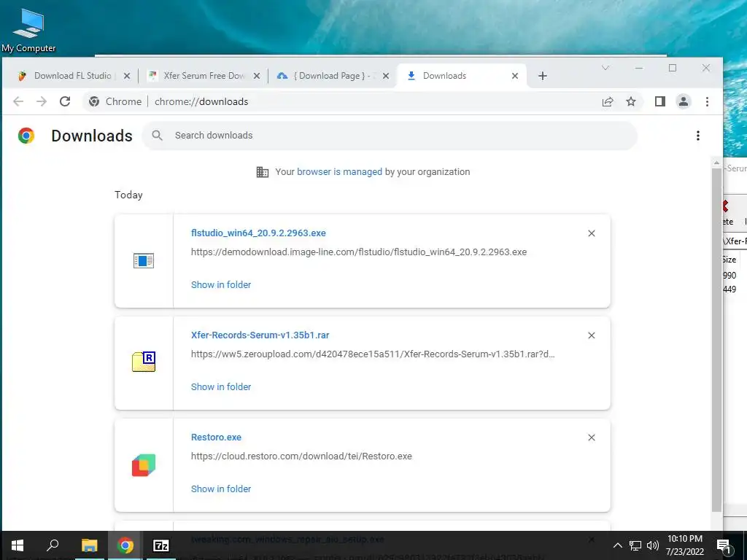The width and height of the screenshot is (747, 560).
Task: Click the scrollbar up arrow
Action: tap(716, 163)
